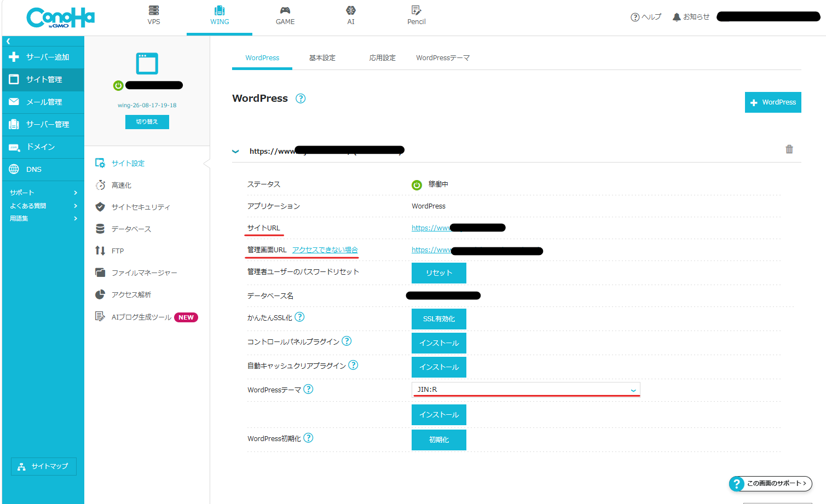Viewport: 826px width, 504px height.
Task: Open AIブログ生成ツール in site menu
Action: 147,317
